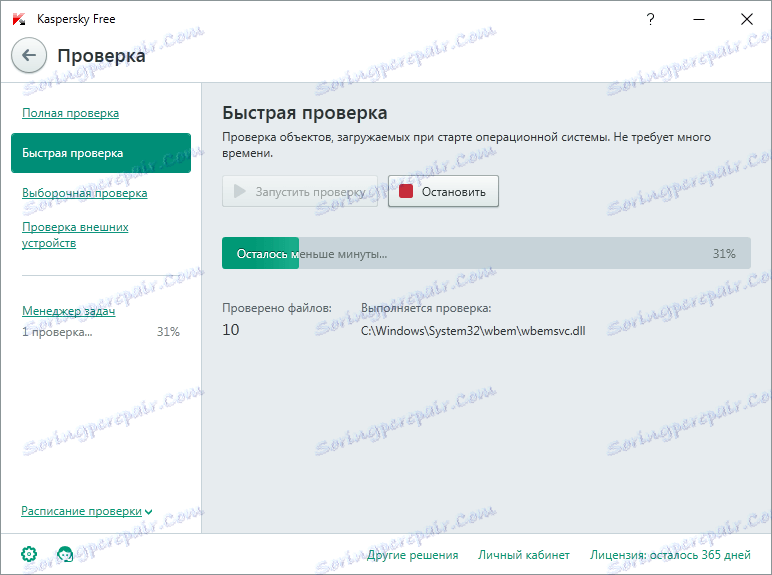Viewport: 772px width, 575px height.
Task: Click the Остановить button
Action: 443,191
